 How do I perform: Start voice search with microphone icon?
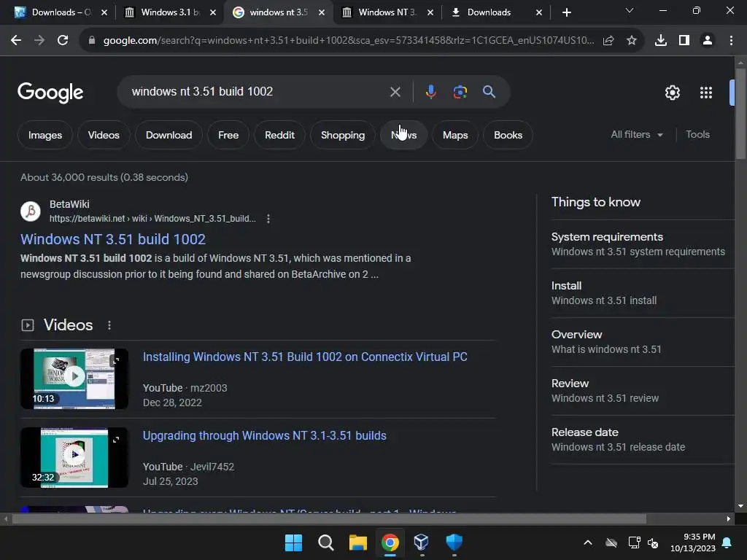point(430,92)
